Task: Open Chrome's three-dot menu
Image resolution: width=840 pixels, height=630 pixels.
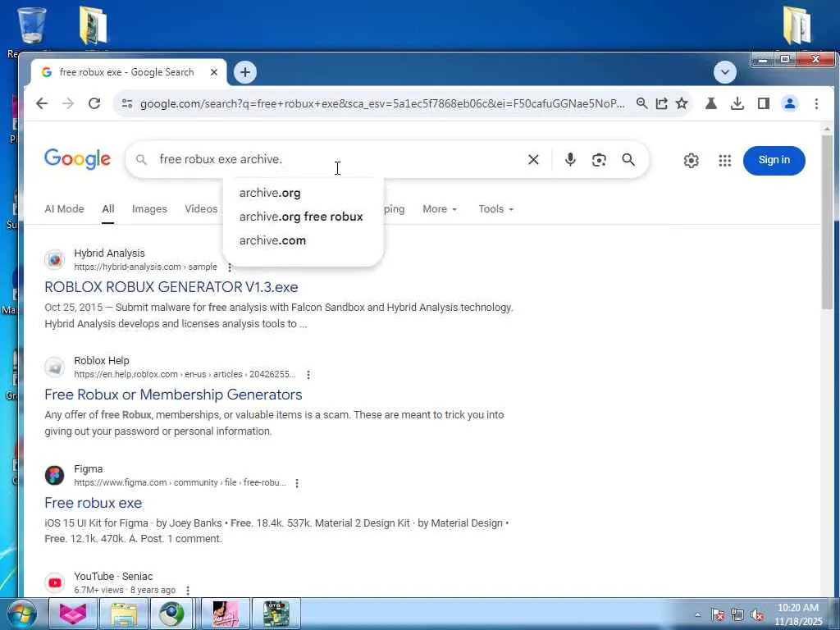Action: coord(816,103)
